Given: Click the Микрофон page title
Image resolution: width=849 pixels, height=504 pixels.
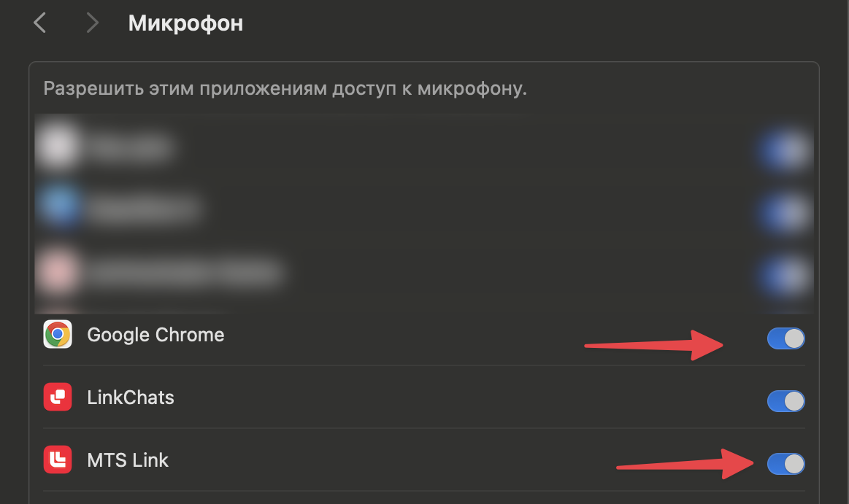Looking at the screenshot, I should pyautogui.click(x=185, y=23).
